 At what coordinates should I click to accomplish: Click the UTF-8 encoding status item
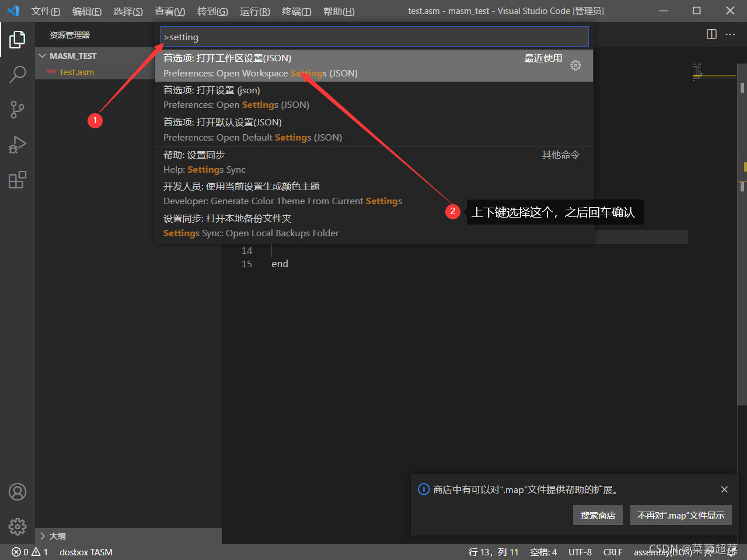580,552
